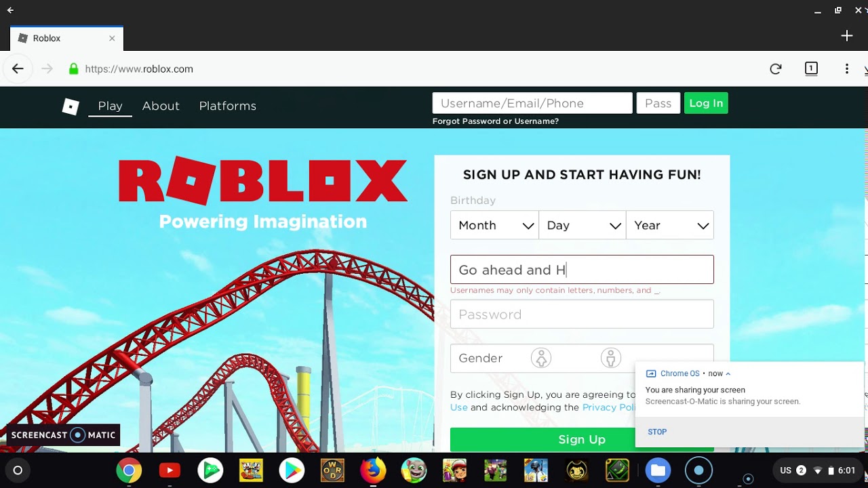Click the sign-up Password field
The width and height of the screenshot is (868, 488).
click(x=582, y=314)
